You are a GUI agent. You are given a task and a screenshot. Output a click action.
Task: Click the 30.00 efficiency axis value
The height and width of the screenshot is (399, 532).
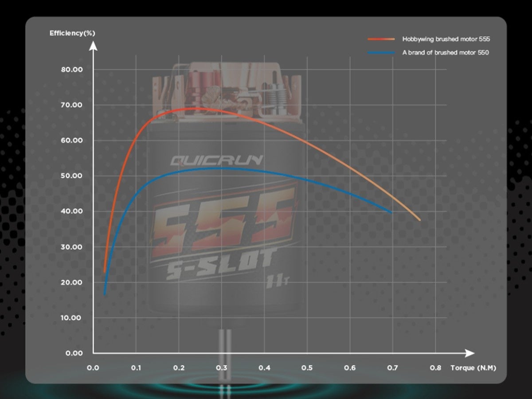71,247
